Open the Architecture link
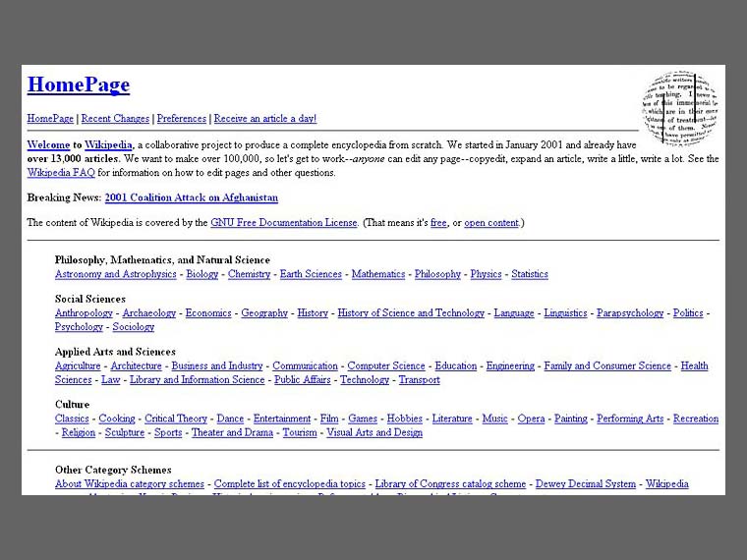The height and width of the screenshot is (560, 747). click(137, 366)
